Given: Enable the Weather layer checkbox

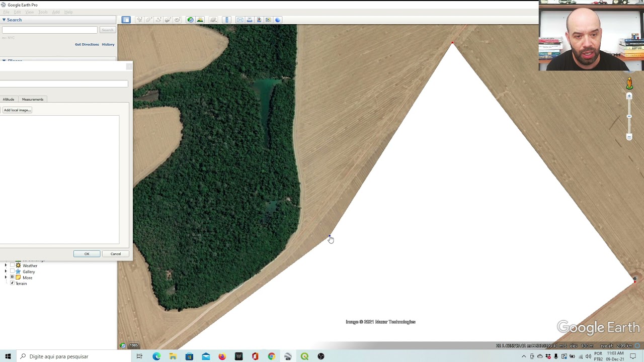Looking at the screenshot, I should (x=12, y=265).
